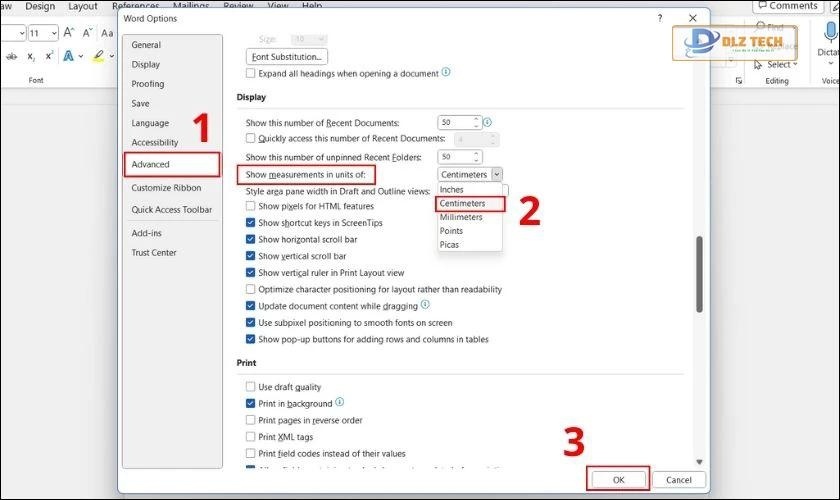
Task: Open the measurement units dropdown arrow
Action: coord(497,174)
